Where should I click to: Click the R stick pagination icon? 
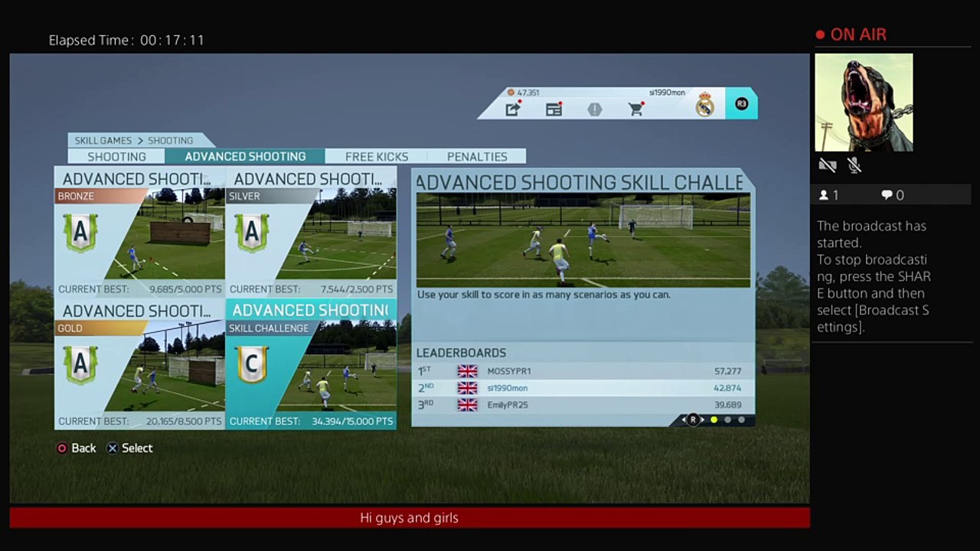coord(693,419)
